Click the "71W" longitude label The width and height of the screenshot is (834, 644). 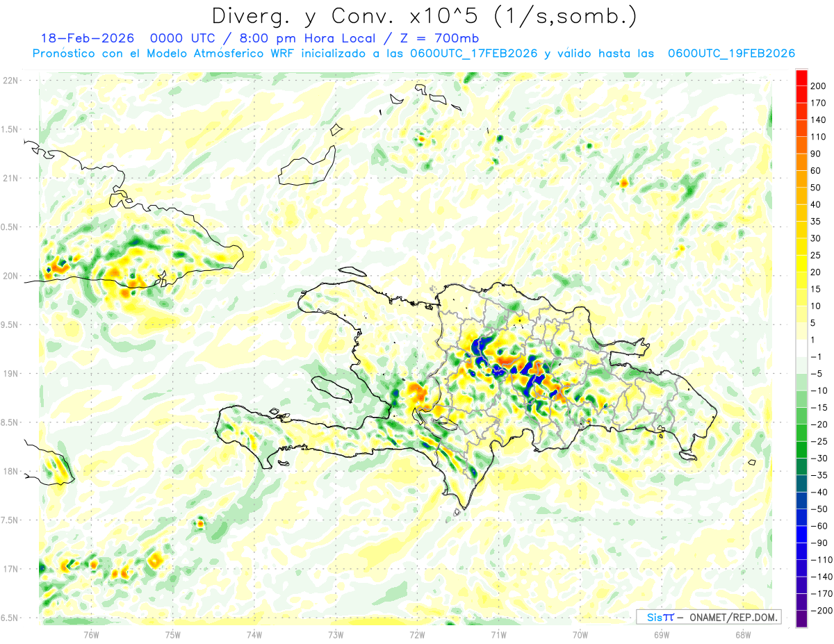498,634
